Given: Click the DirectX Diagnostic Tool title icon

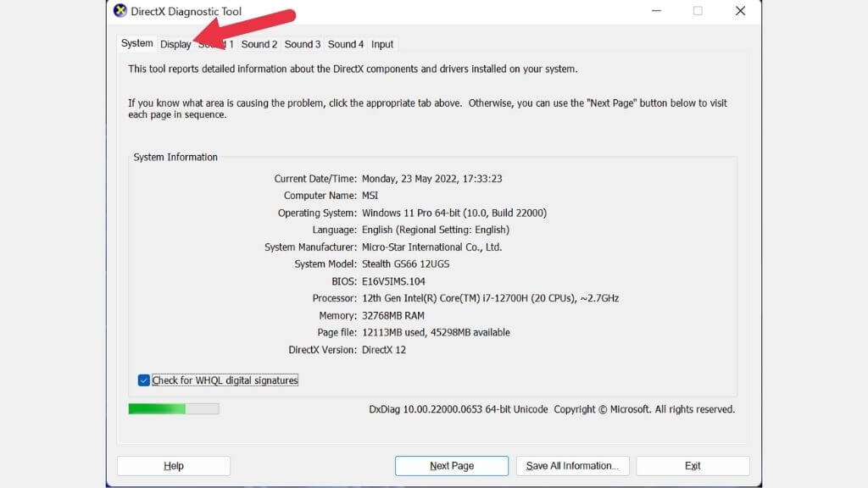Looking at the screenshot, I should (x=120, y=10).
